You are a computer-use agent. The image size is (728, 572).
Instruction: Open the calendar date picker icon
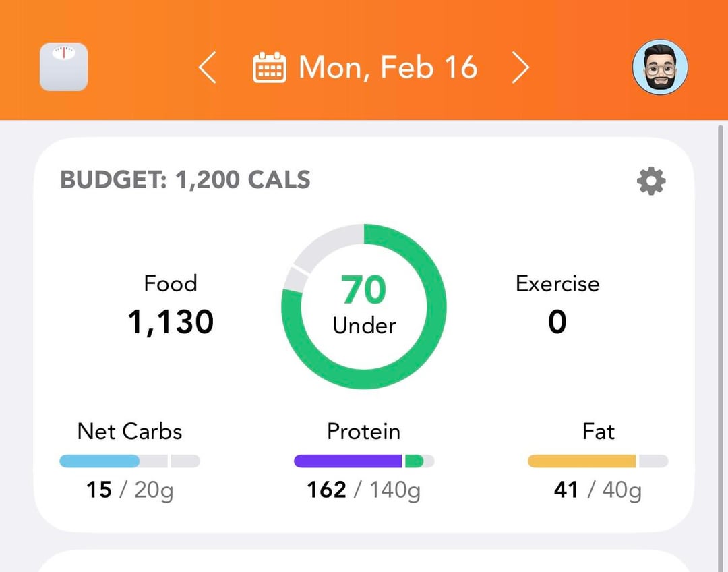tap(270, 68)
